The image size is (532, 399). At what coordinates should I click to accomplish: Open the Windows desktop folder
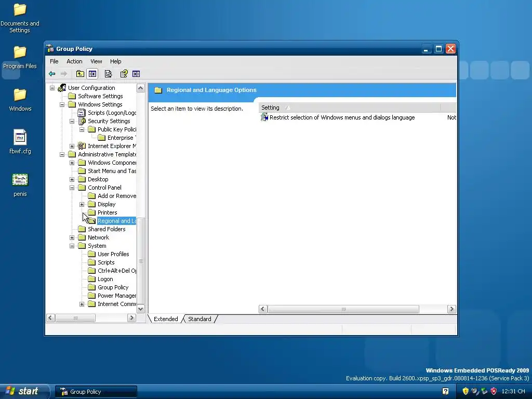tap(20, 100)
